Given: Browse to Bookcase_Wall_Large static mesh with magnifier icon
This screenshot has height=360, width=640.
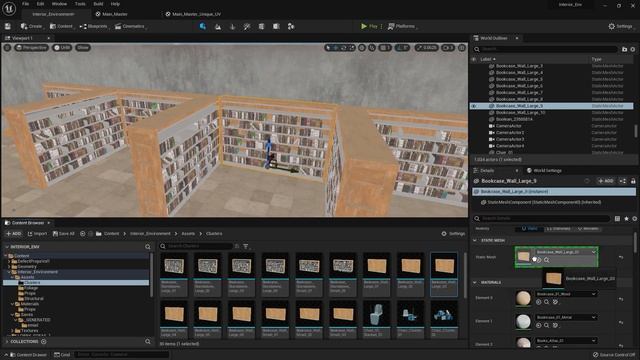Looking at the screenshot, I should pos(547,260).
